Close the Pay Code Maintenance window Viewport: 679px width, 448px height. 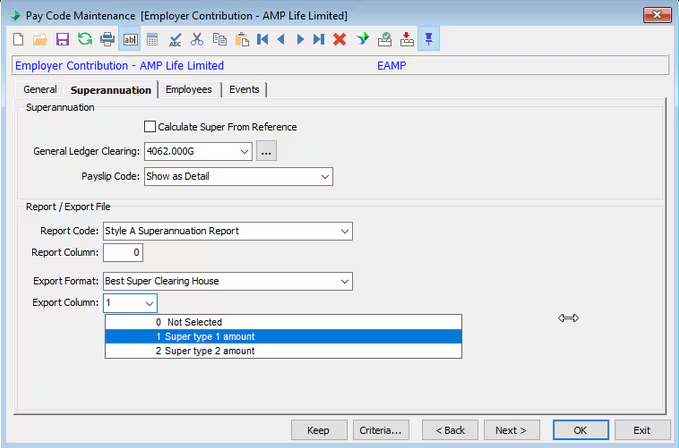(x=657, y=15)
